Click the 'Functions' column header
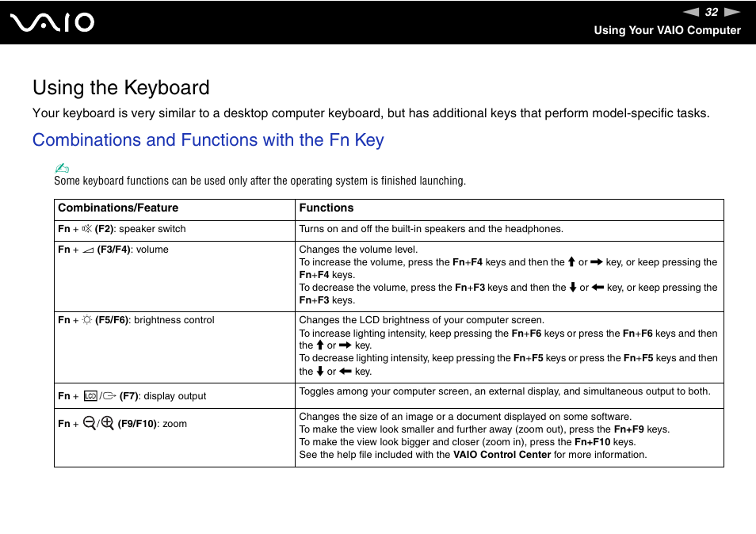Screen dimensions: 756x534 click(326, 208)
